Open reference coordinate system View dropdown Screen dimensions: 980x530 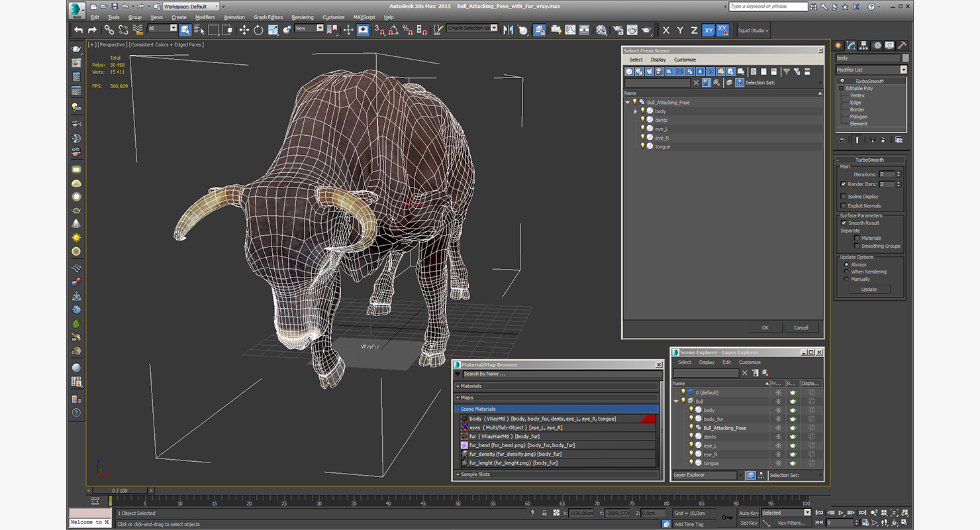click(x=309, y=28)
